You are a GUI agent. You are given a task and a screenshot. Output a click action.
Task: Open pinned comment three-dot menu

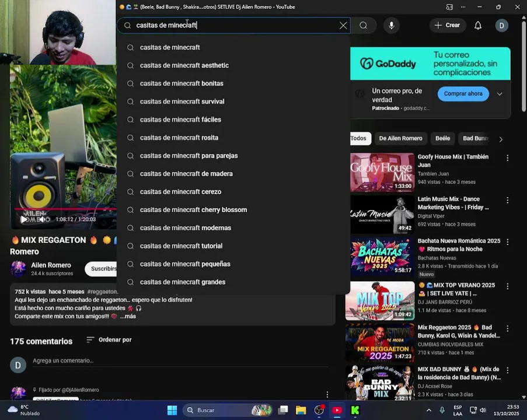click(327, 394)
